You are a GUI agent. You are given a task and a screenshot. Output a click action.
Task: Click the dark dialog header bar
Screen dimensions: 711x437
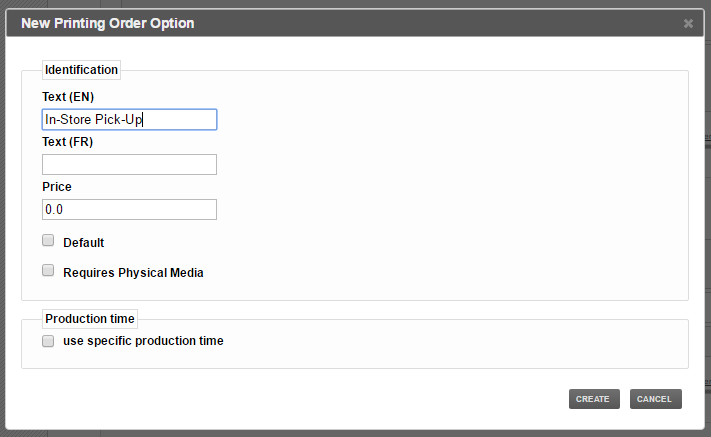(355, 23)
